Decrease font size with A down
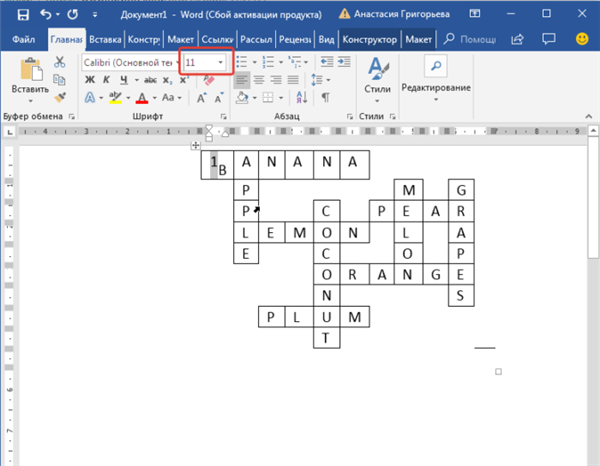 (218, 98)
